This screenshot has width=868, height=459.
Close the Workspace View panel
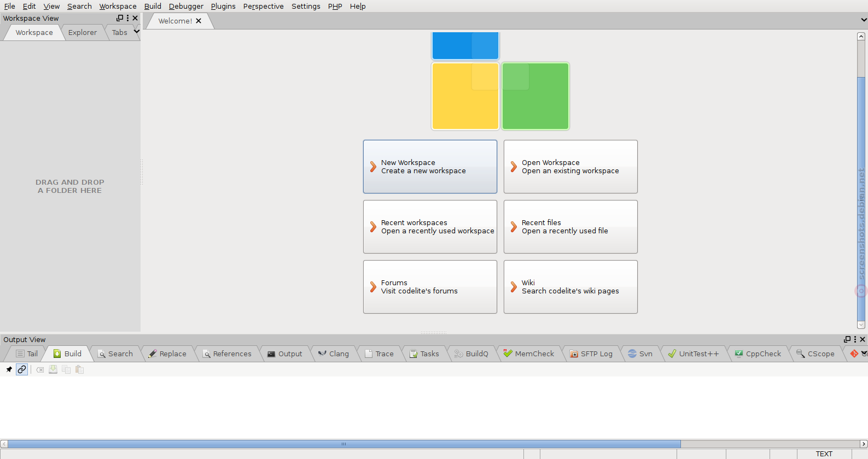click(x=135, y=18)
